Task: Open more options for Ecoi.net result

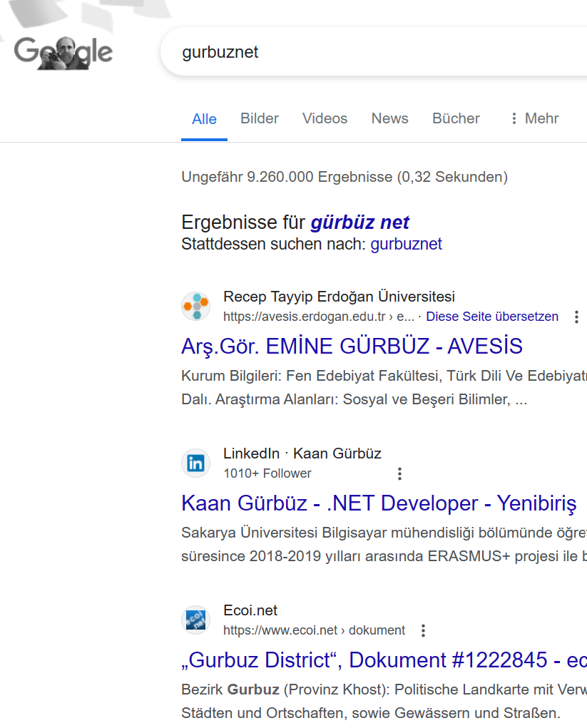Action: (423, 631)
